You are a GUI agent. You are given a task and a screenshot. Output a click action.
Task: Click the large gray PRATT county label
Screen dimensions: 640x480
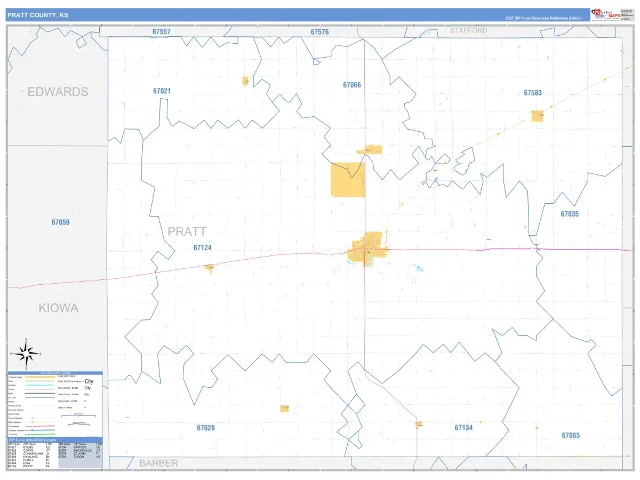pyautogui.click(x=187, y=231)
